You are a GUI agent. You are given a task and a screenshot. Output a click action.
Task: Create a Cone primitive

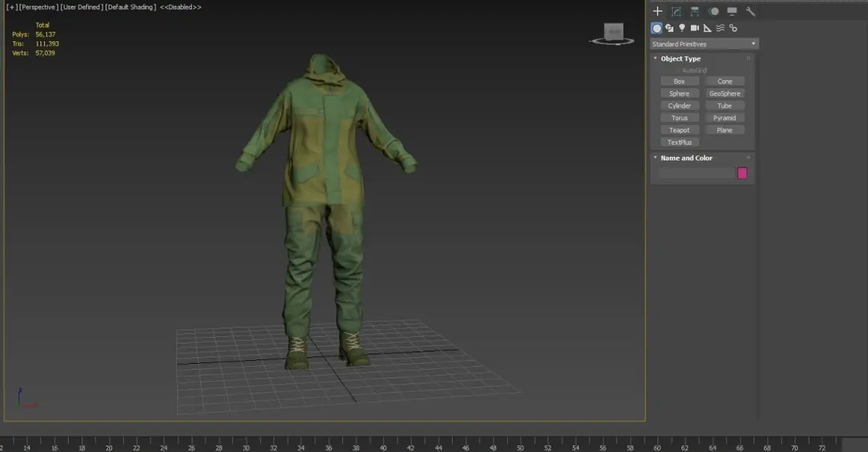725,82
